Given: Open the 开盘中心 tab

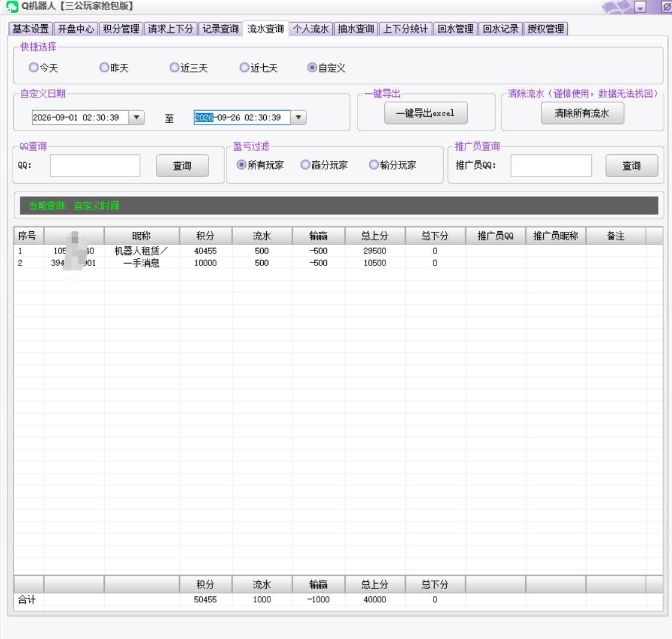Looking at the screenshot, I should click(75, 29).
